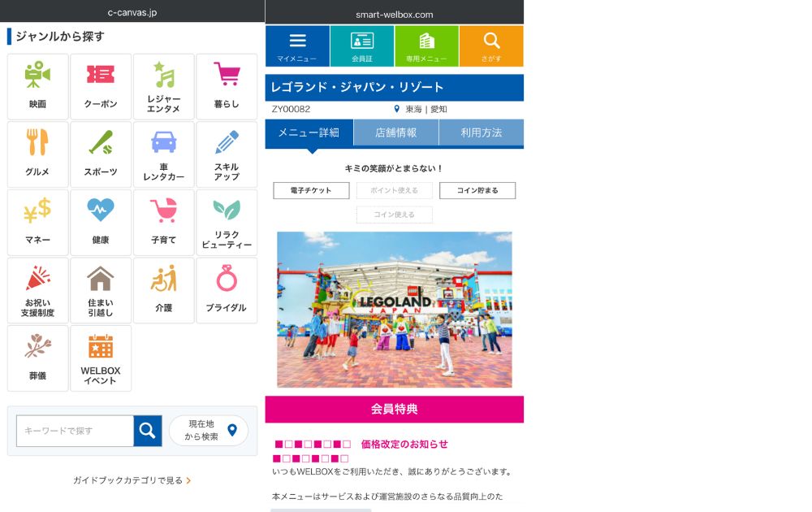
Task: Tap the さがす search magnifier icon
Action: (491, 46)
